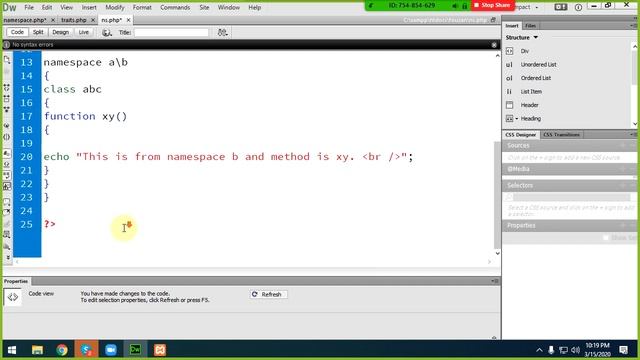Click line number 20 in the gutter
640x360 pixels.
tap(27, 157)
